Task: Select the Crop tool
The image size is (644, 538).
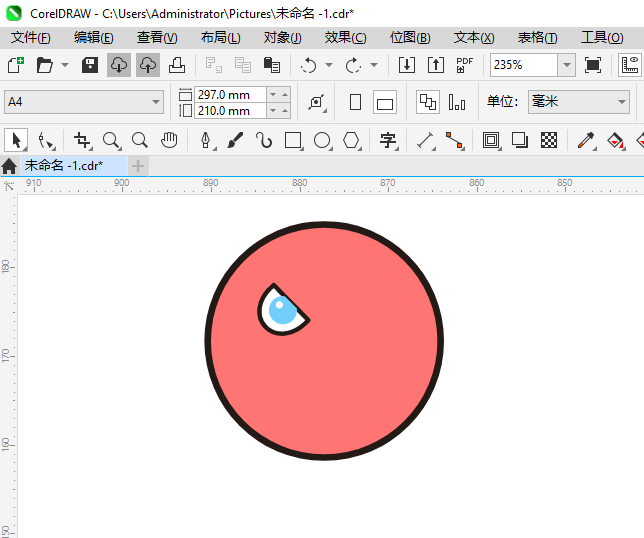Action: tap(82, 140)
